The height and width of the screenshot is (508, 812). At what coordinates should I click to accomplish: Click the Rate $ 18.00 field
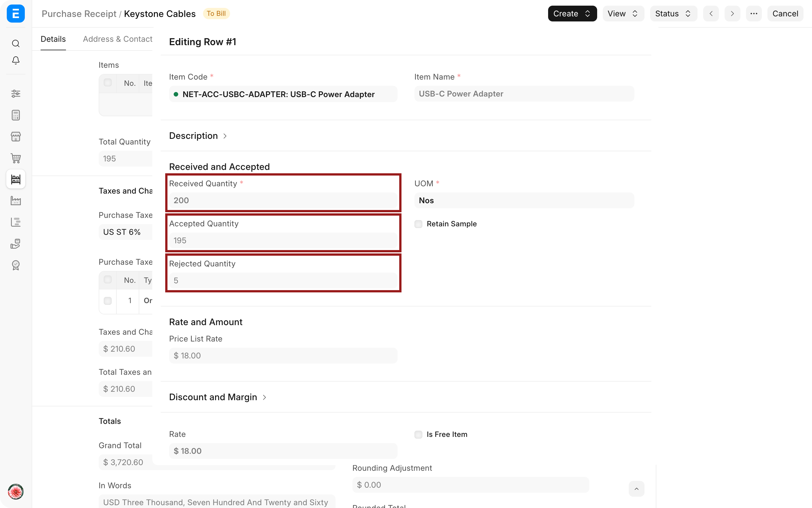point(283,451)
